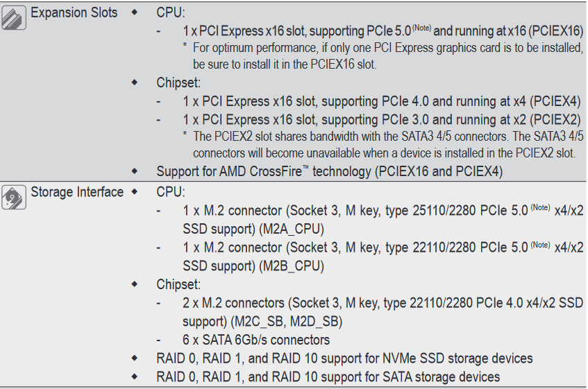Click the Note superscript on the M2B_CPU line
The height and width of the screenshot is (389, 588).
click(x=540, y=245)
